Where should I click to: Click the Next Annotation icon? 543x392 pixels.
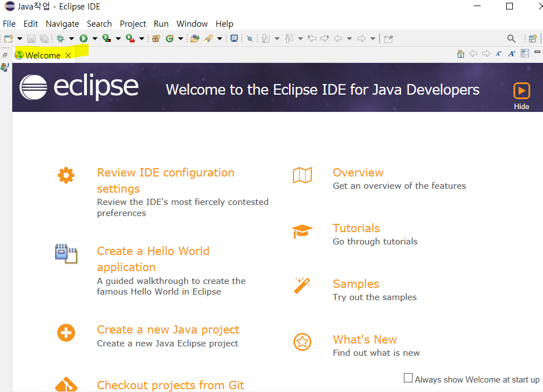[x=266, y=38]
